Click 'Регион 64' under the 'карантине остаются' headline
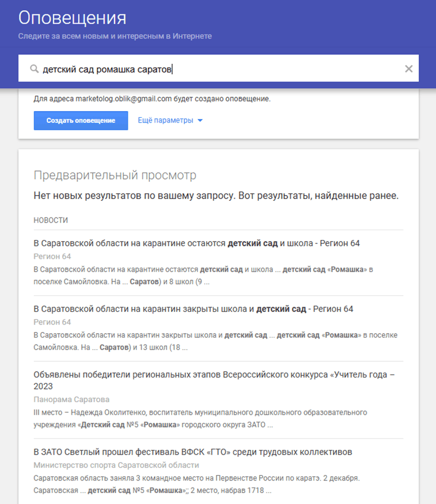 coord(52,257)
